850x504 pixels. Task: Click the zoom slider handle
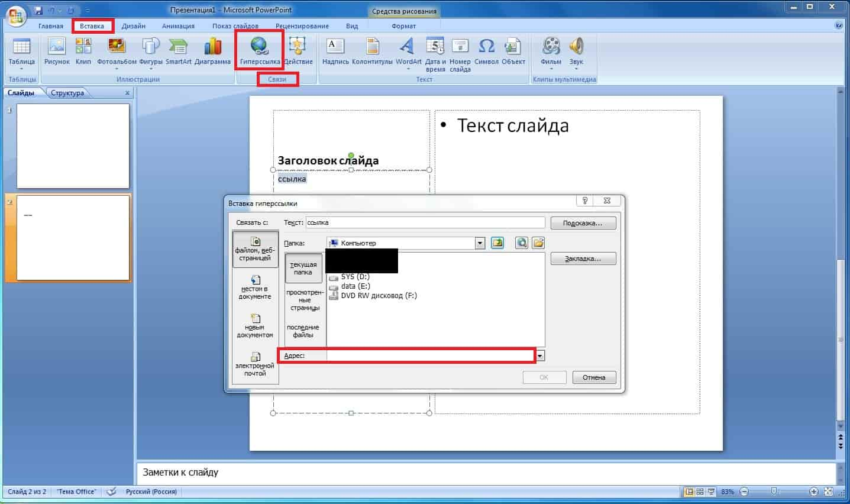click(774, 492)
